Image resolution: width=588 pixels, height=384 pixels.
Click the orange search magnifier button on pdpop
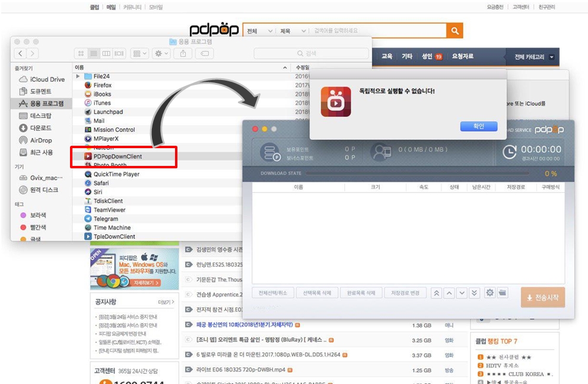tap(454, 31)
